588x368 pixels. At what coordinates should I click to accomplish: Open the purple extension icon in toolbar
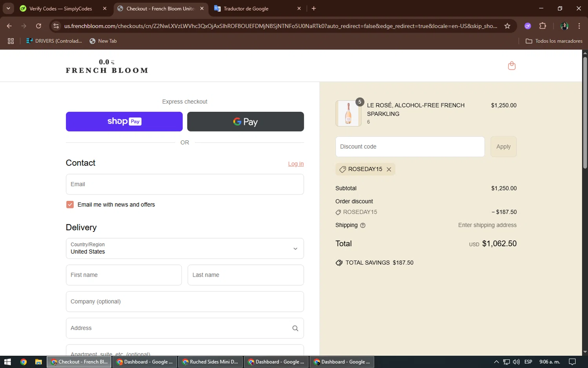pos(528,26)
